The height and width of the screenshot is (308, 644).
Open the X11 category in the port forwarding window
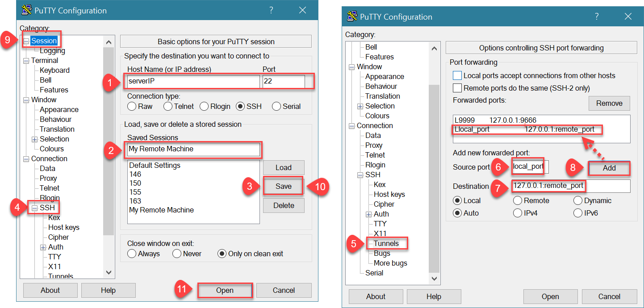pos(380,233)
